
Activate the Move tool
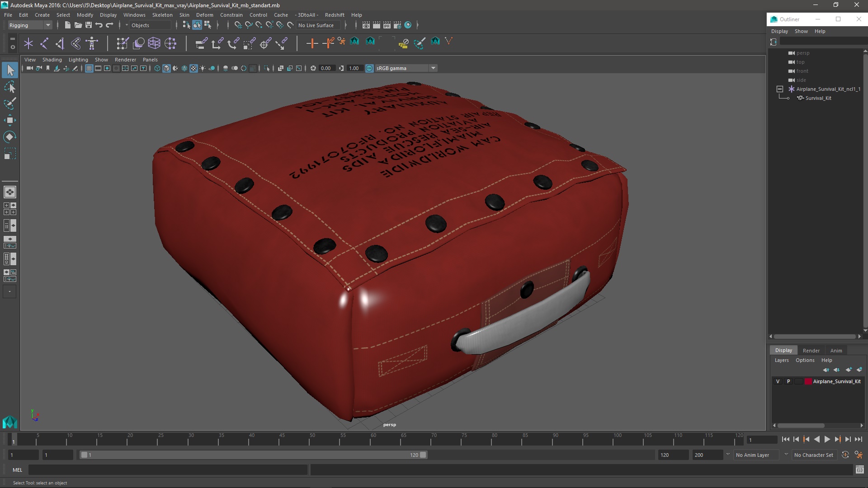pos(10,120)
